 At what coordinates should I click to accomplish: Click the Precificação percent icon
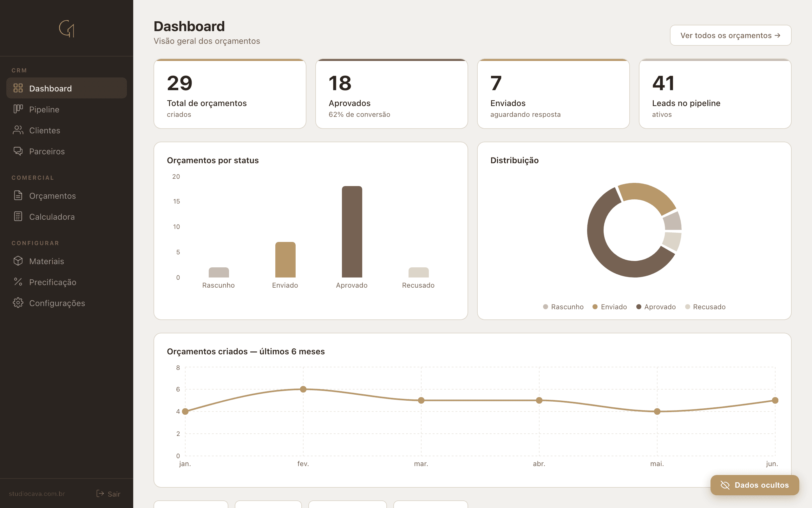[x=18, y=282]
